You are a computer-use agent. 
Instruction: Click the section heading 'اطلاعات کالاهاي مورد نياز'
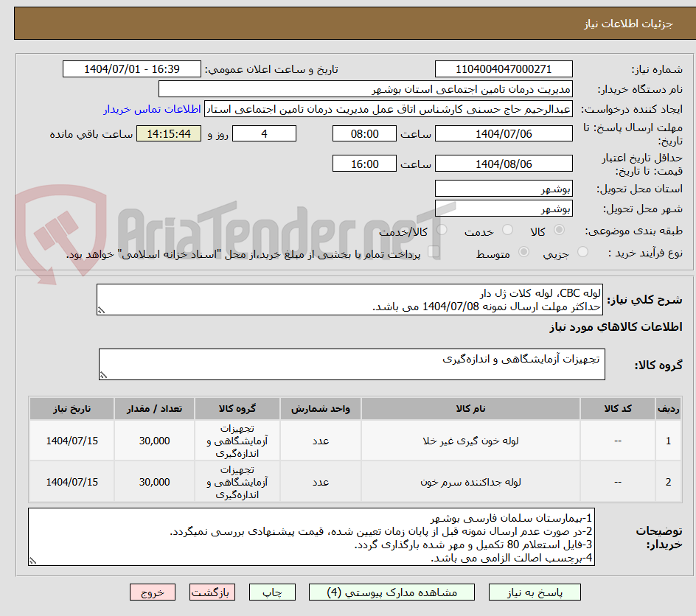pos(616,327)
